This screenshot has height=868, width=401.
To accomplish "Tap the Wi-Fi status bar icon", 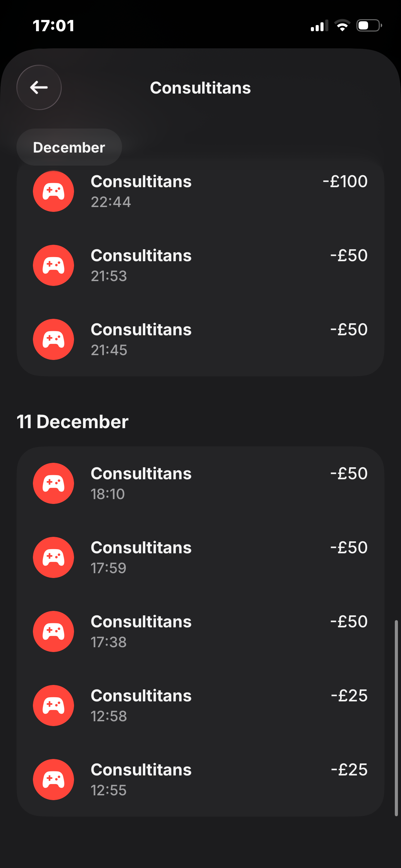I will click(342, 26).
